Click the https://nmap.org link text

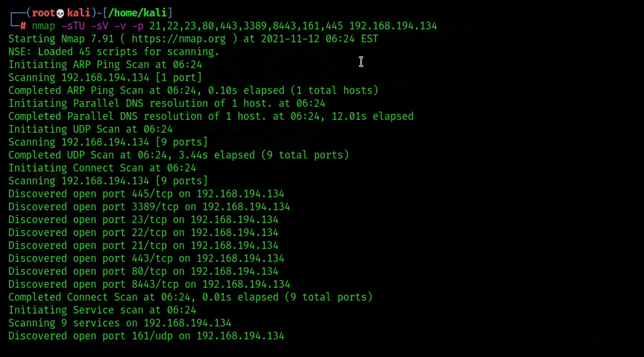tap(179, 39)
